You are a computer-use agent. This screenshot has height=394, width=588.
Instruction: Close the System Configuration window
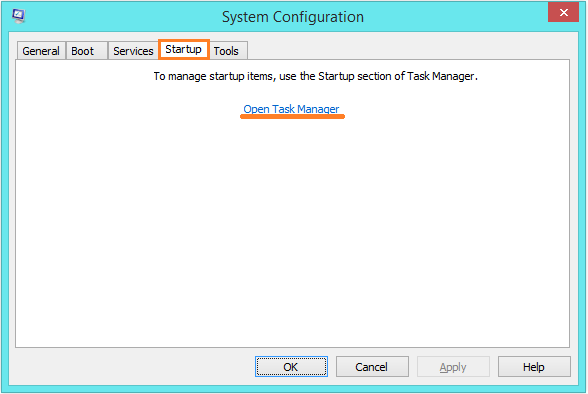click(x=563, y=13)
